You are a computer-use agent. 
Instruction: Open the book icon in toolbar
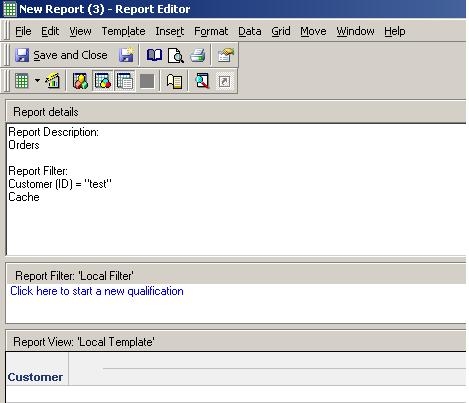154,55
